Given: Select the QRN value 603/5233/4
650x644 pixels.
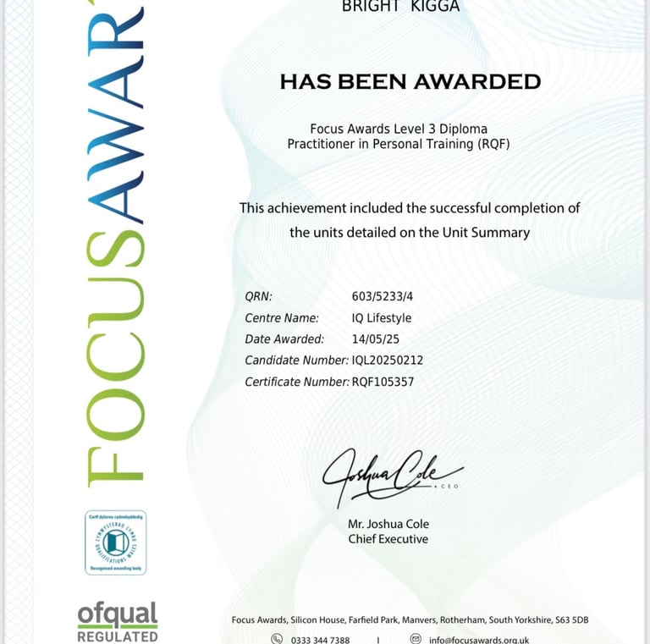Looking at the screenshot, I should click(383, 296).
